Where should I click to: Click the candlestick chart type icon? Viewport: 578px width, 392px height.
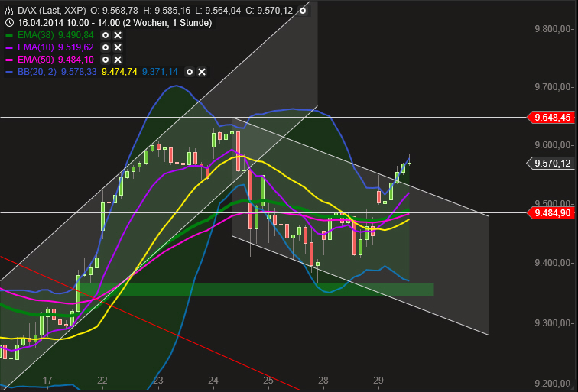point(9,11)
